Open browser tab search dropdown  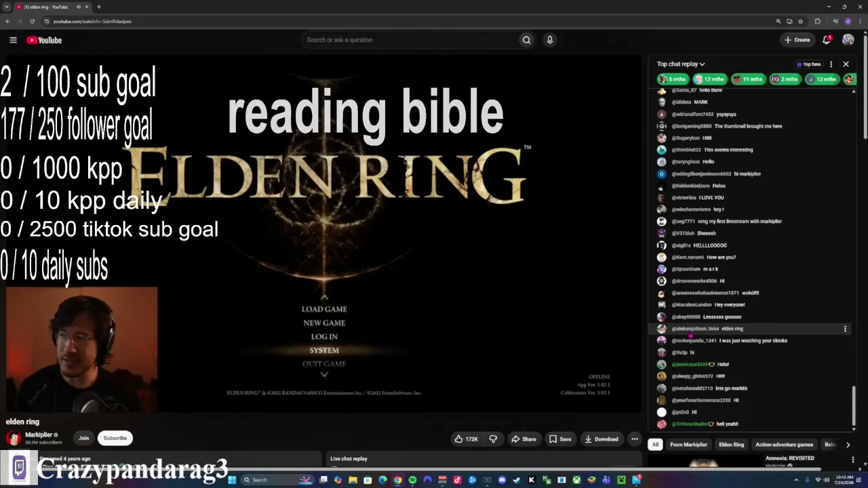coord(7,7)
